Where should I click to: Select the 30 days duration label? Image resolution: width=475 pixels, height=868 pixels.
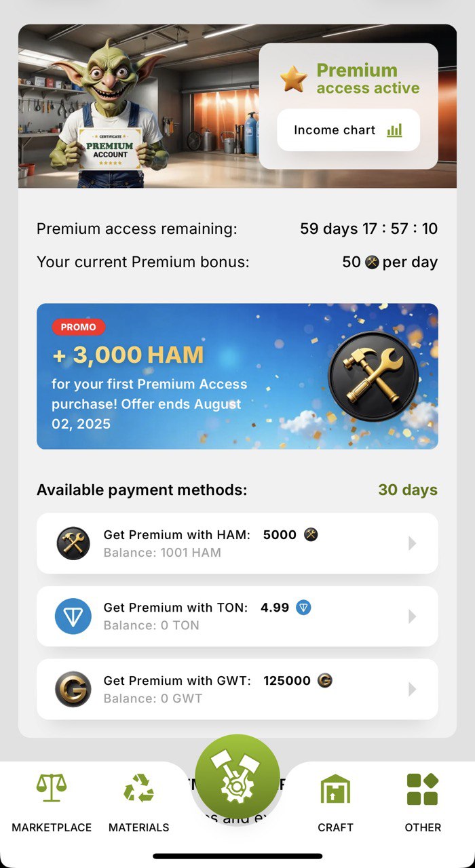click(x=407, y=490)
